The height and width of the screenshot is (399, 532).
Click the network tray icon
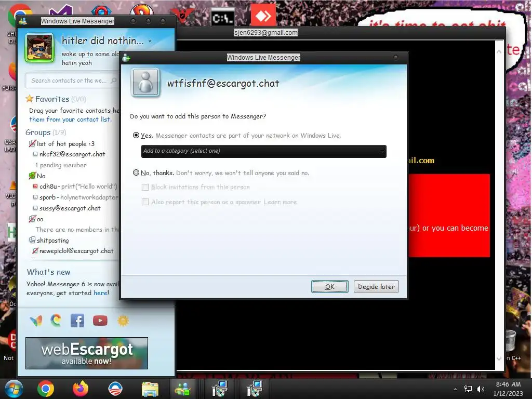468,389
